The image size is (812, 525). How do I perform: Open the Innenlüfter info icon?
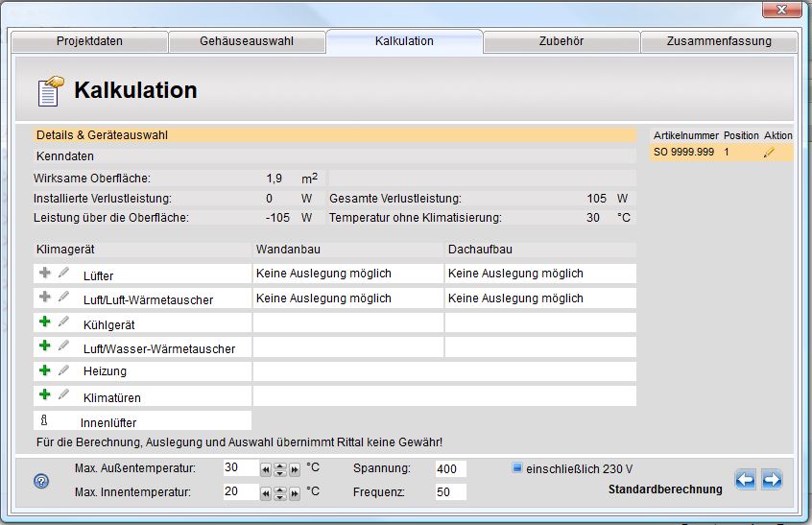click(x=43, y=420)
